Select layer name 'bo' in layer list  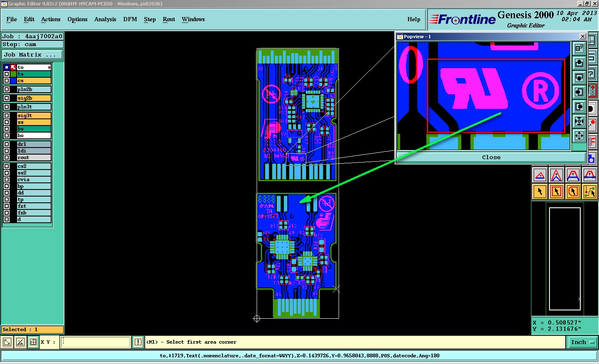tap(34, 135)
